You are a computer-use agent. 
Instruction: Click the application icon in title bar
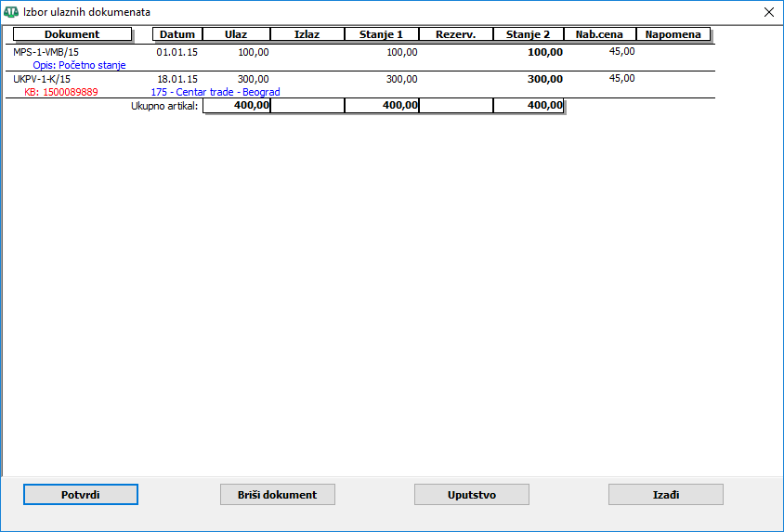11,12
